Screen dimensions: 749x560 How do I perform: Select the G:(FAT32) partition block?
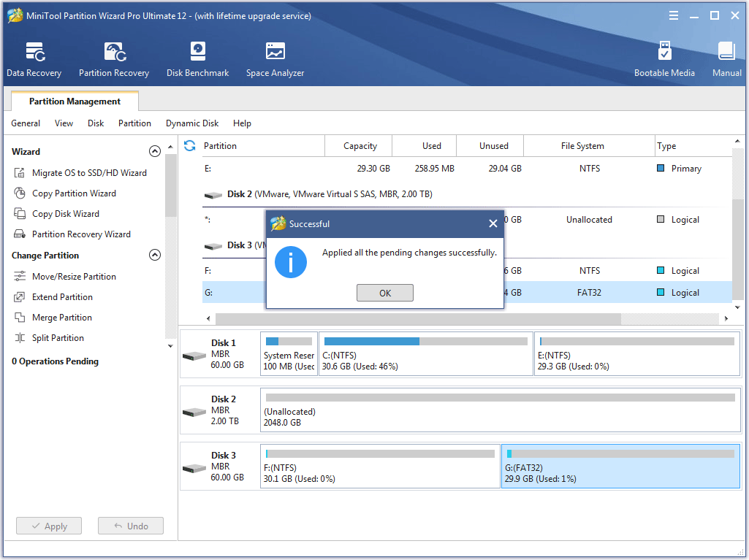click(x=621, y=467)
